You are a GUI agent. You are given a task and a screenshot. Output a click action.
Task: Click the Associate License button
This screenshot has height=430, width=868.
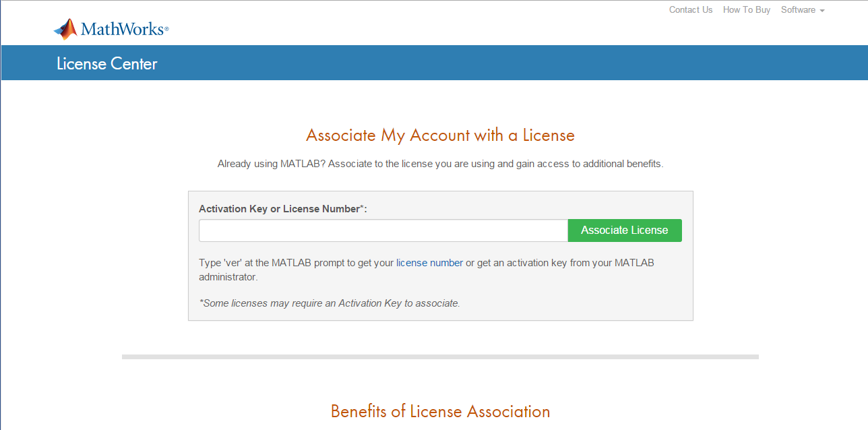[x=625, y=231]
